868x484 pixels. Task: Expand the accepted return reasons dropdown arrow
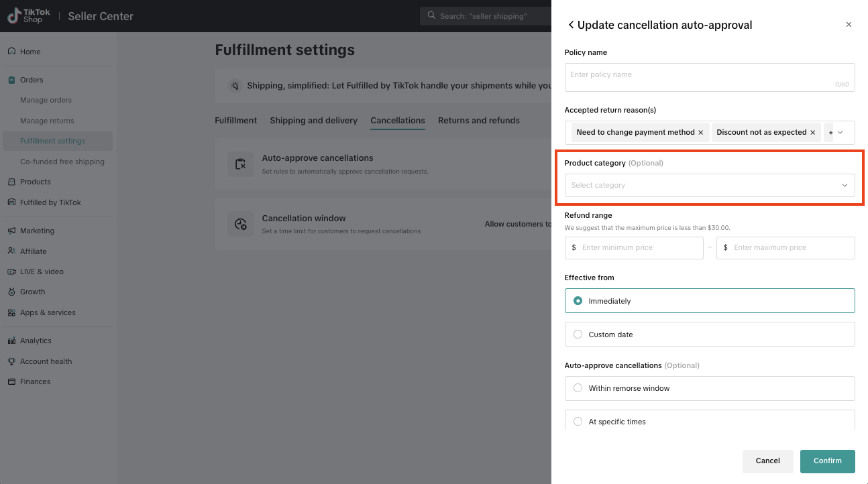[840, 133]
